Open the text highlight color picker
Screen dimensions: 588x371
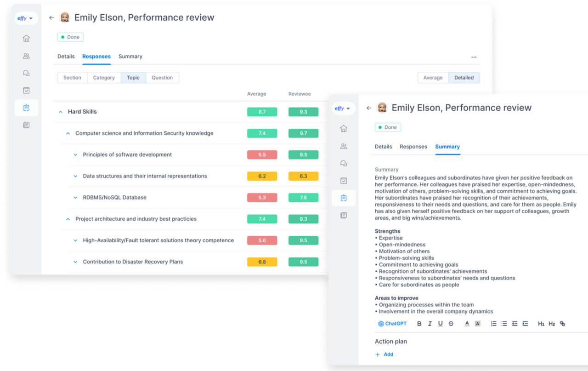point(477,324)
